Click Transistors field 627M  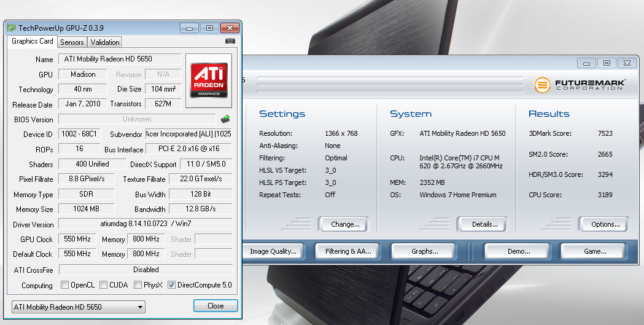pyautogui.click(x=163, y=104)
